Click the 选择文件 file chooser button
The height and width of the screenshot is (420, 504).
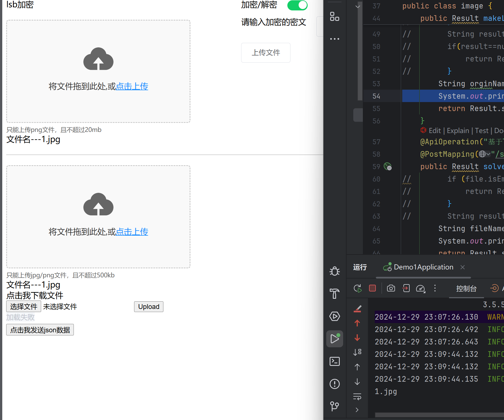coord(24,306)
